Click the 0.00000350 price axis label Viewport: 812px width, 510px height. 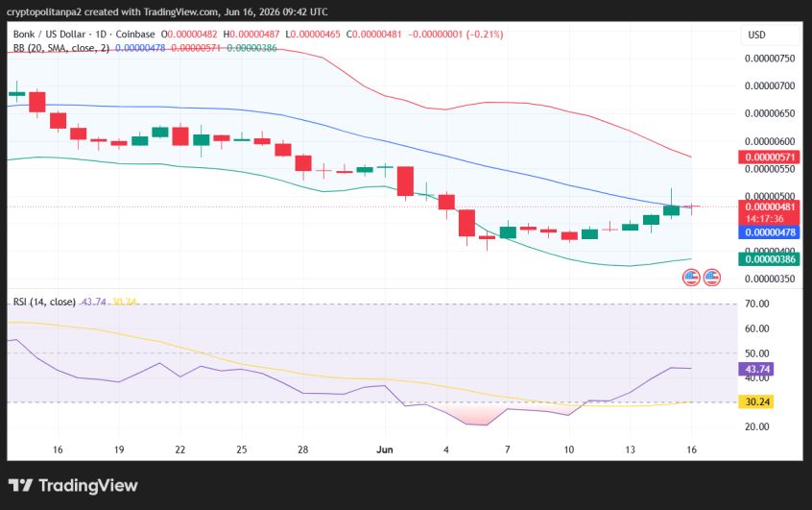[x=770, y=279]
